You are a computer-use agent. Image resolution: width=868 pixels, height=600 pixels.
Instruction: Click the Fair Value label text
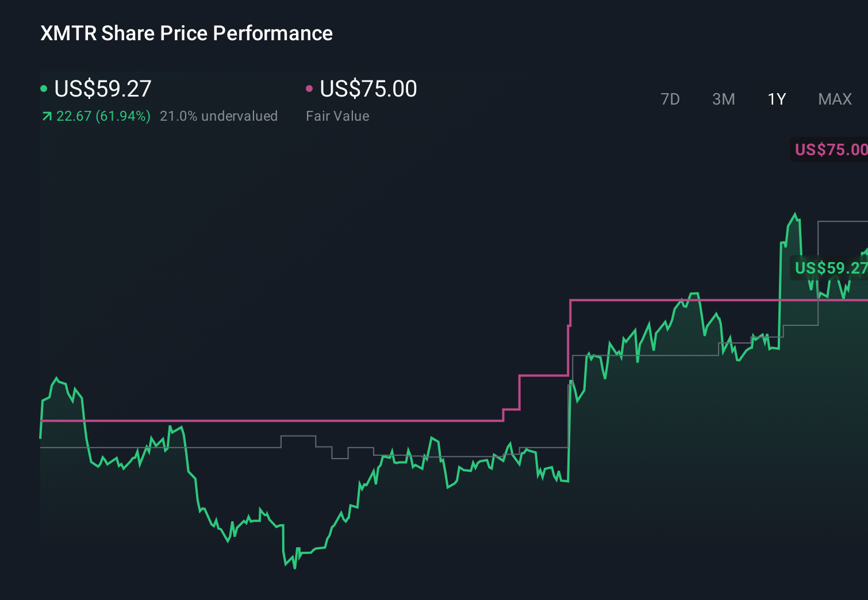337,116
